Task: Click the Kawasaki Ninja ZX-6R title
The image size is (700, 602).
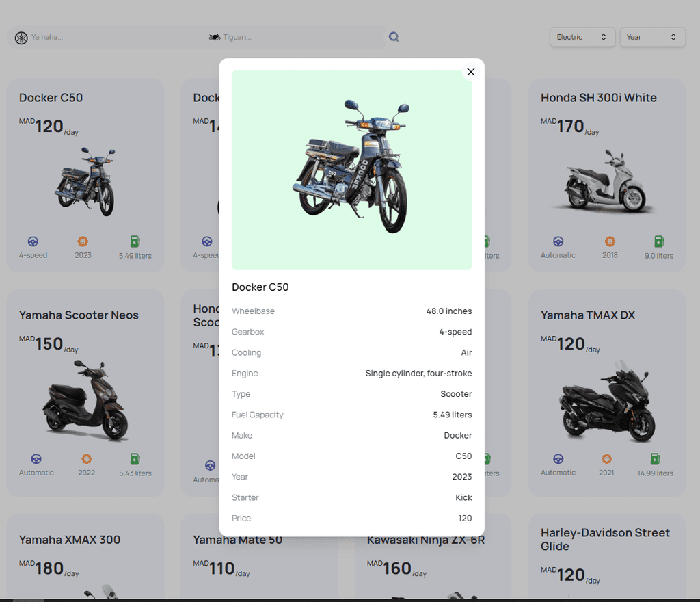Action: coord(425,541)
